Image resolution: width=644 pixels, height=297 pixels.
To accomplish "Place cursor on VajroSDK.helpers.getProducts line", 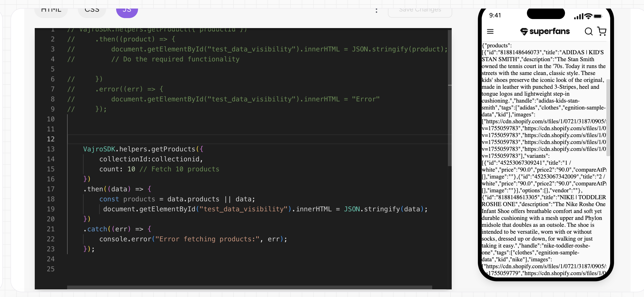I will 143,149.
